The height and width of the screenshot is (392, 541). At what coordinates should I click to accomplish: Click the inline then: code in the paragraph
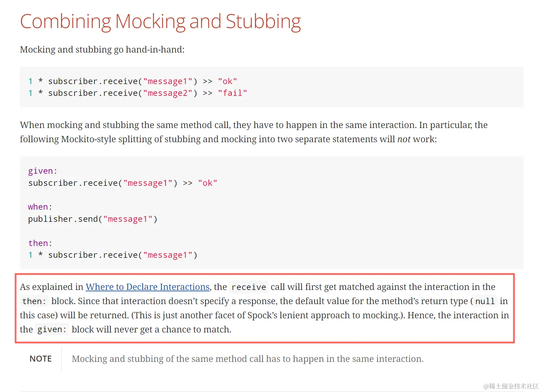tap(34, 301)
